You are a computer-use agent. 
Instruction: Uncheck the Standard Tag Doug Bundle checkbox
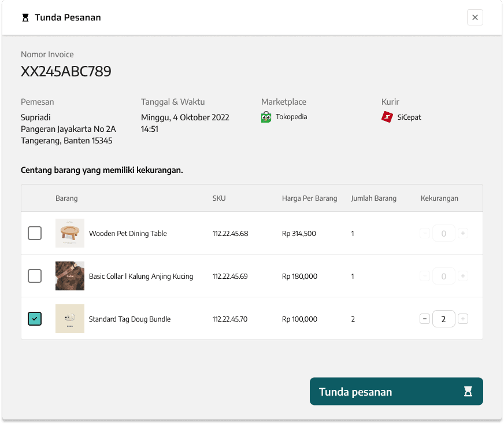[x=35, y=319]
